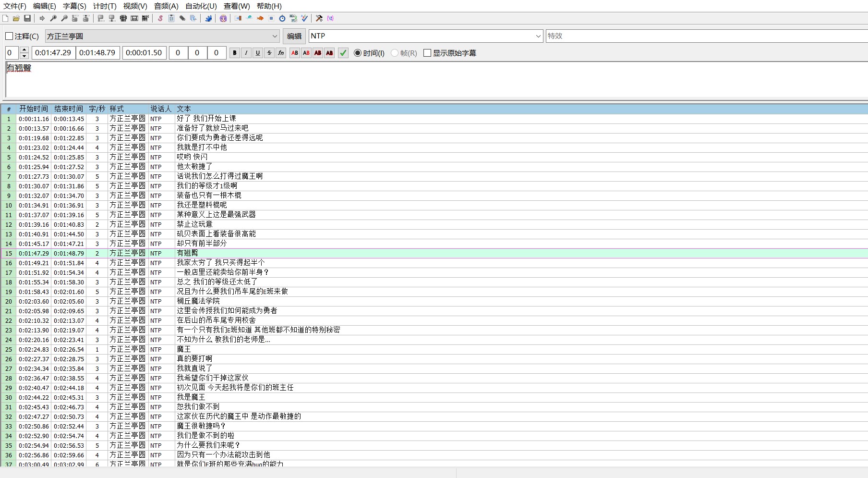Pick the primary color AB swatch
This screenshot has width=868, height=478.
[x=295, y=53]
